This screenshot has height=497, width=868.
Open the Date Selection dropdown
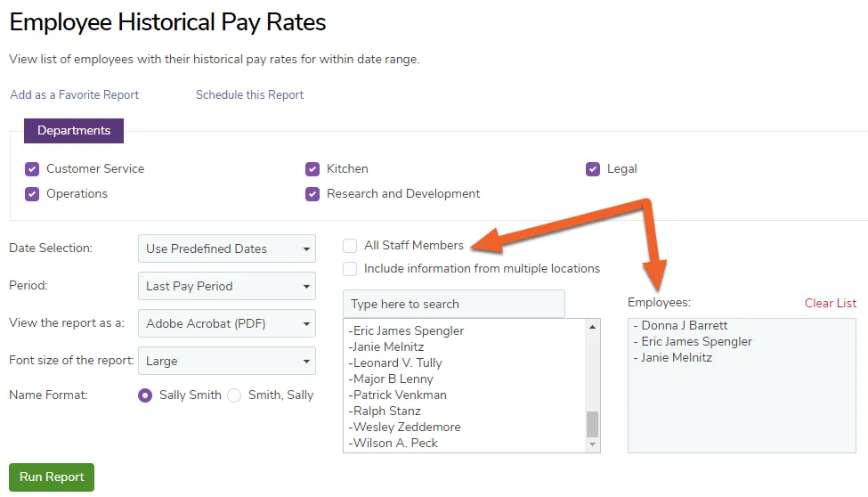pyautogui.click(x=227, y=248)
